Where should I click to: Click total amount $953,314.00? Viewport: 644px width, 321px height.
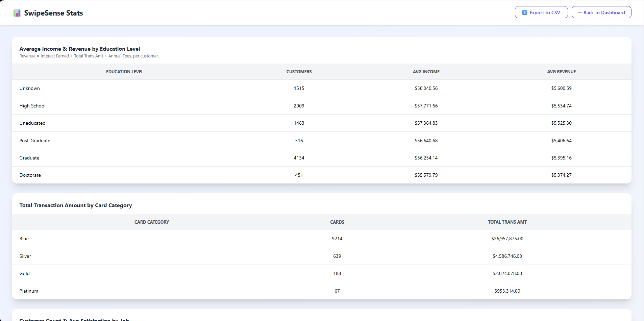[x=507, y=291]
